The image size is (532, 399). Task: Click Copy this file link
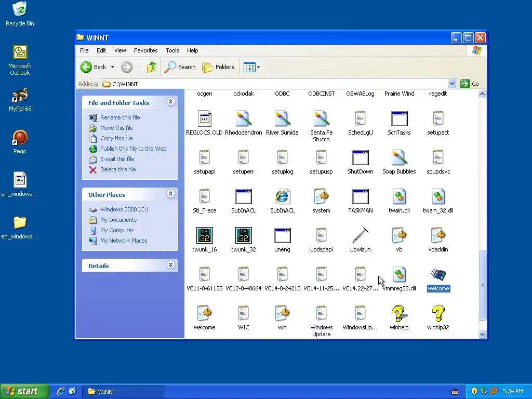(116, 138)
